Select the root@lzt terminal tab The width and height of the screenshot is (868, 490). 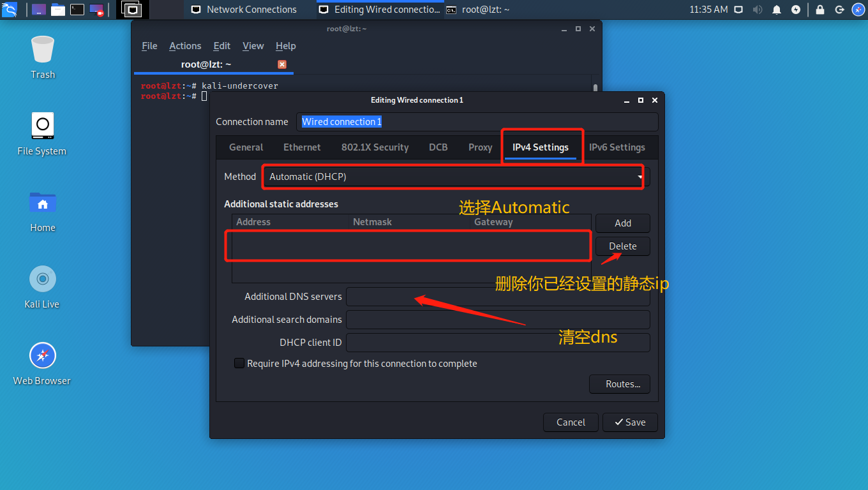(x=213, y=64)
